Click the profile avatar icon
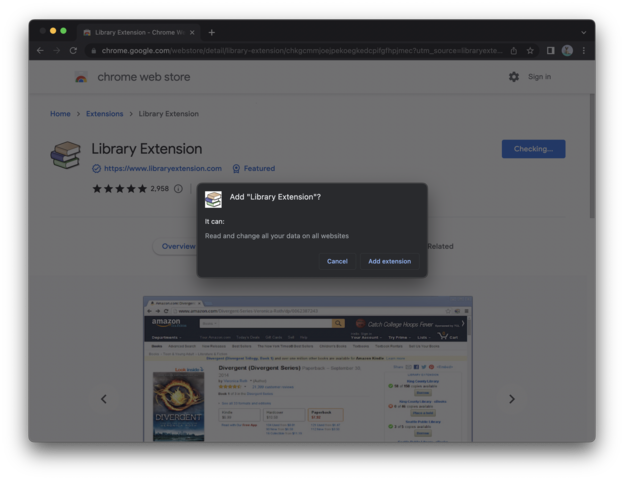This screenshot has height=480, width=624. click(567, 51)
